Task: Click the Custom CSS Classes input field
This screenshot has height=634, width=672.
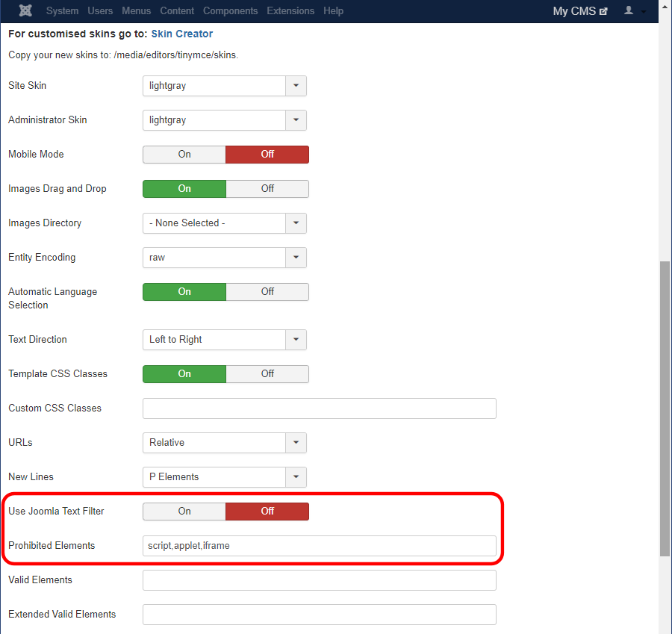Action: coord(320,408)
